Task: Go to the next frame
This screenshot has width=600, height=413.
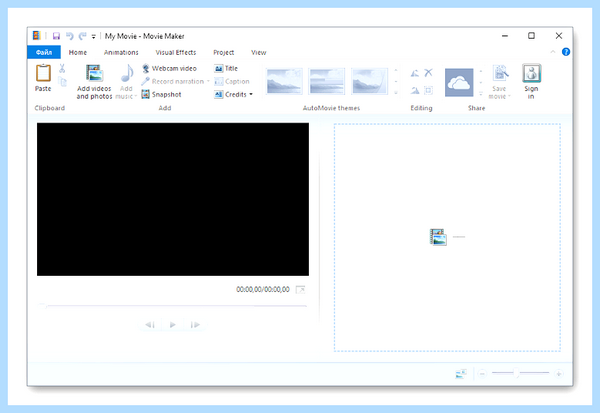Action: tap(195, 325)
